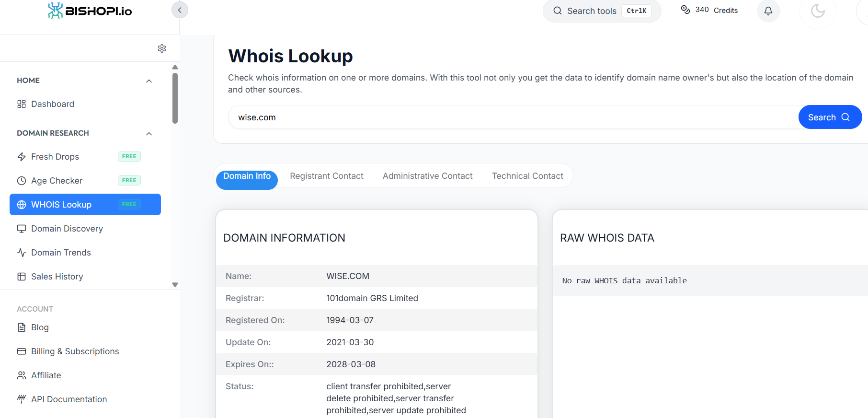Click the WISE.COM name value
Viewport: 868px width, 418px height.
(348, 276)
